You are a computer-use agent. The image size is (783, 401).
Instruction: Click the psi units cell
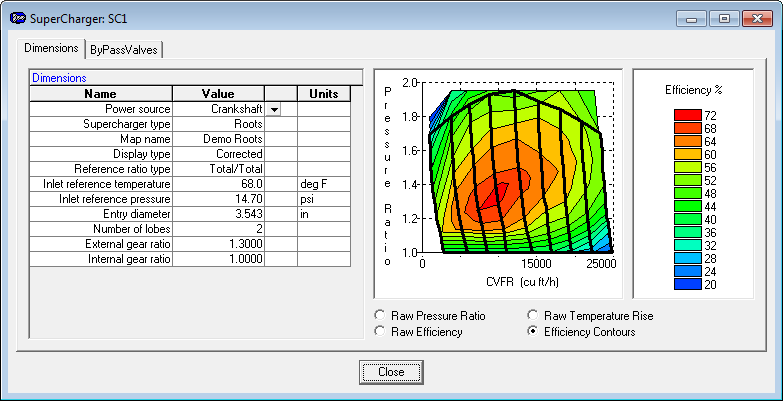(x=324, y=199)
